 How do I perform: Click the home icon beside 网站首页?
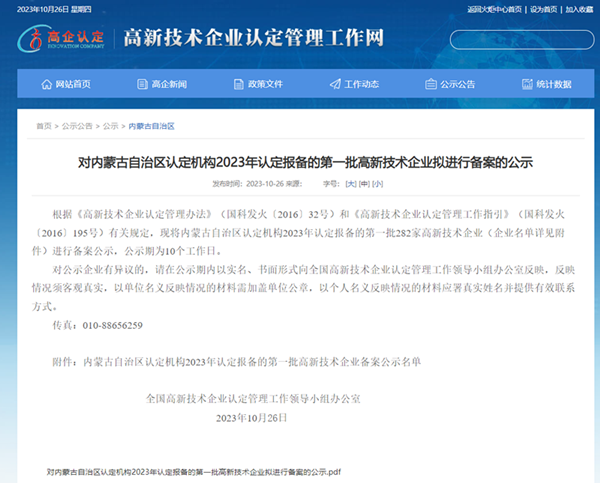[45, 84]
